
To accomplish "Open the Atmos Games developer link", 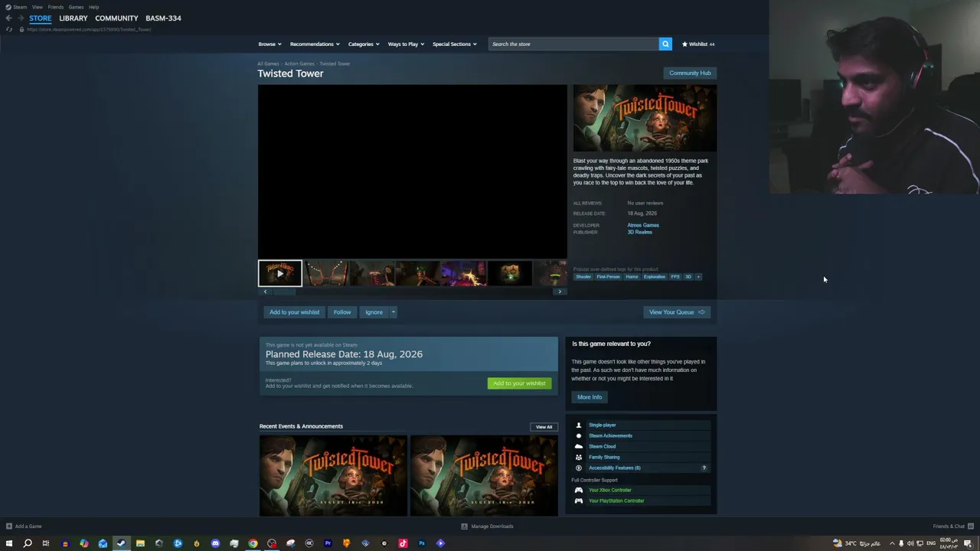I will [643, 226].
